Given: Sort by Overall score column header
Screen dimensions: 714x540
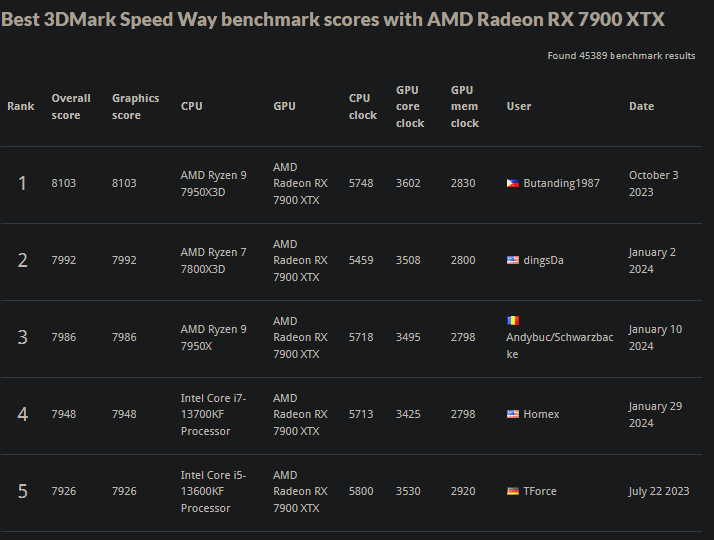Looking at the screenshot, I should [x=71, y=107].
